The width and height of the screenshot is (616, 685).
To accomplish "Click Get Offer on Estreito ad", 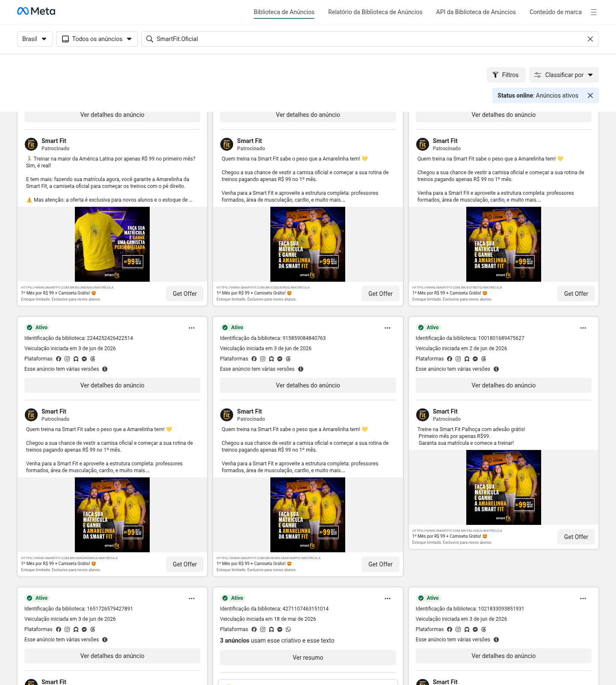I will pos(576,294).
